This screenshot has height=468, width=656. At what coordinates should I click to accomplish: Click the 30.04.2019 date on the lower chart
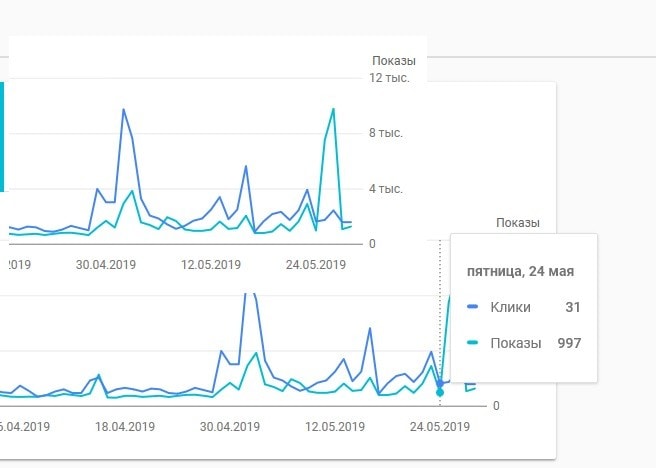point(230,427)
